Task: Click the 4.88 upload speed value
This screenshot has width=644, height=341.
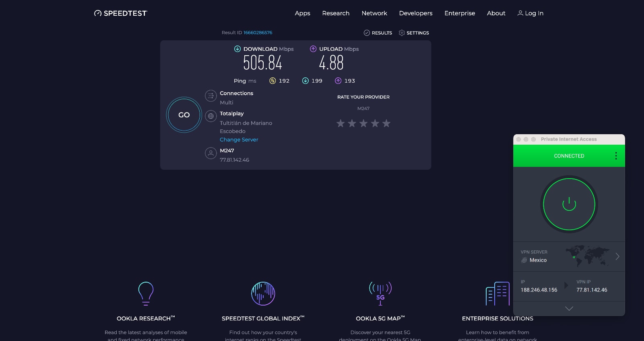Action: tap(331, 63)
